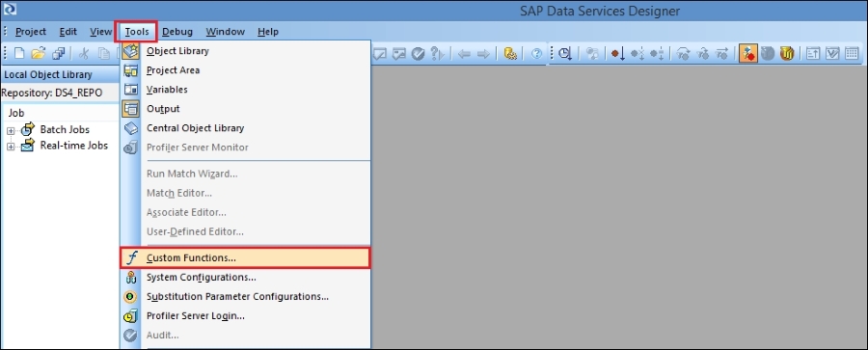Click the grayed Profiler Server Monitor entry
Screen dimensions: 868x350
tap(245, 148)
